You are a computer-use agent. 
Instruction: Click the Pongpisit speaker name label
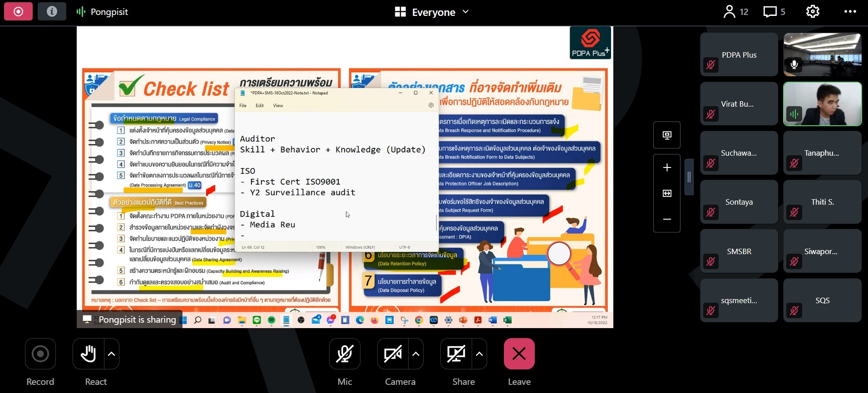(109, 12)
